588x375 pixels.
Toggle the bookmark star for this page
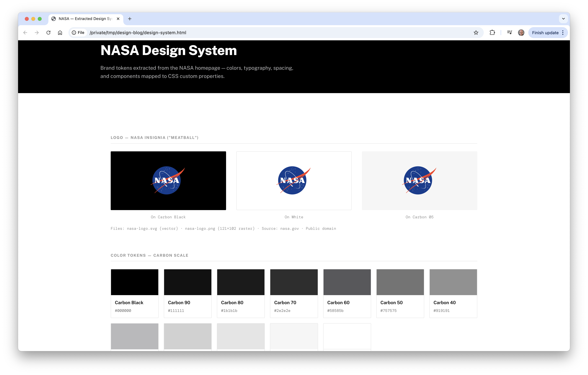pyautogui.click(x=476, y=32)
